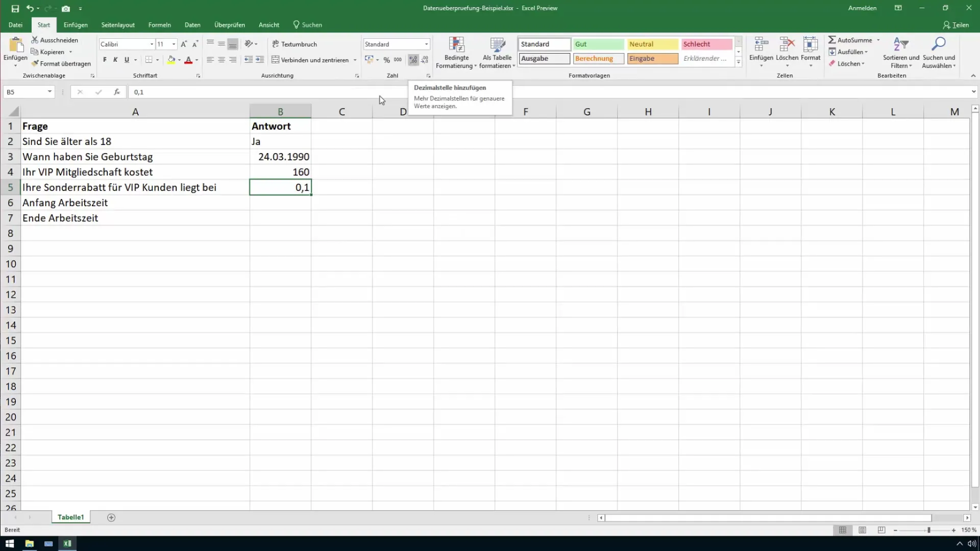Toggle underline formatting (U)
The height and width of the screenshot is (551, 980).
[x=127, y=60]
